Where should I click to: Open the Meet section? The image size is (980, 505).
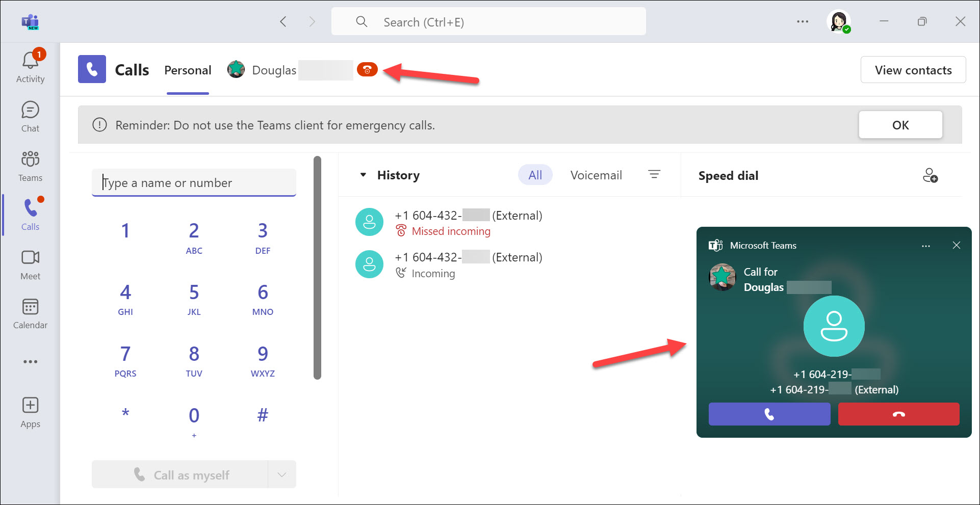(30, 264)
